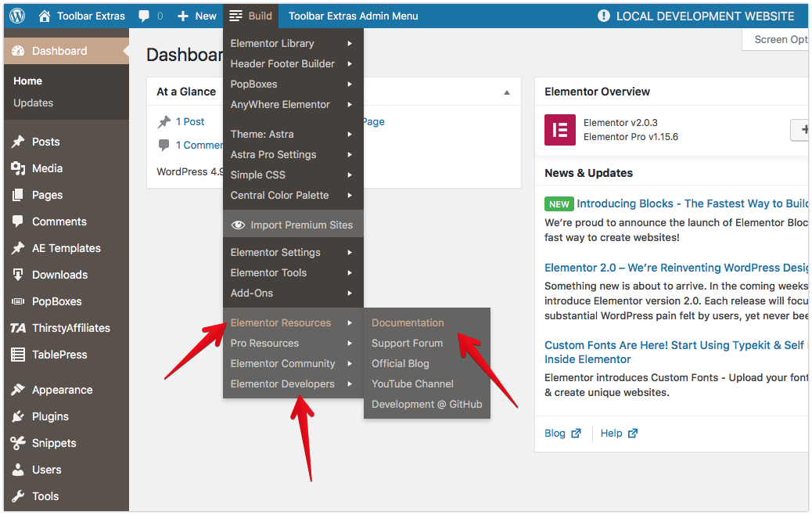Click the Plugins plug icon in sidebar
812x515 pixels.
click(x=18, y=416)
